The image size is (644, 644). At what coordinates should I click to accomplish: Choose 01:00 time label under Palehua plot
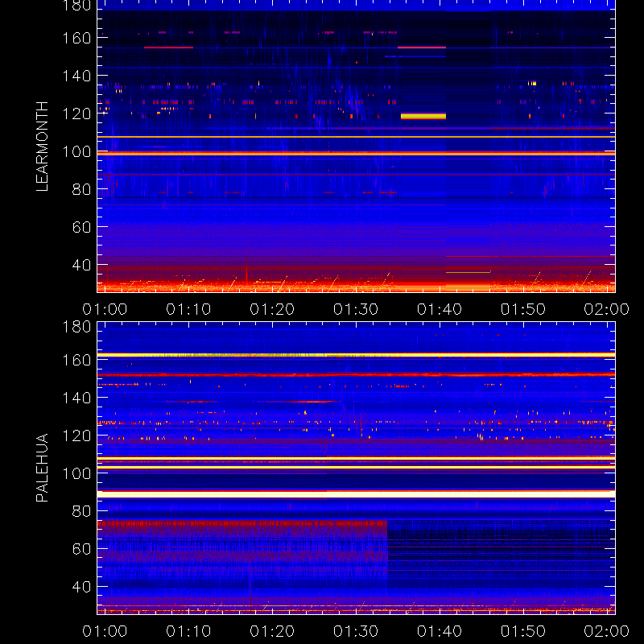(x=105, y=631)
